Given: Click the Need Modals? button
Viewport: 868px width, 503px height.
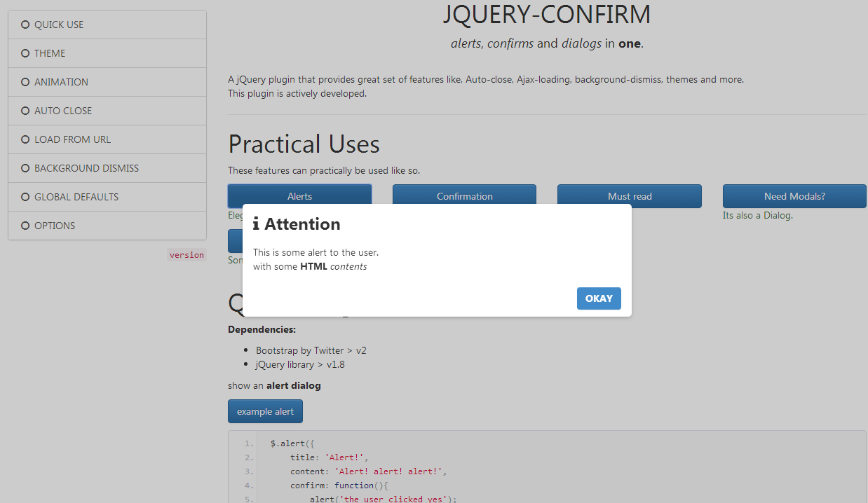Looking at the screenshot, I should 794,196.
